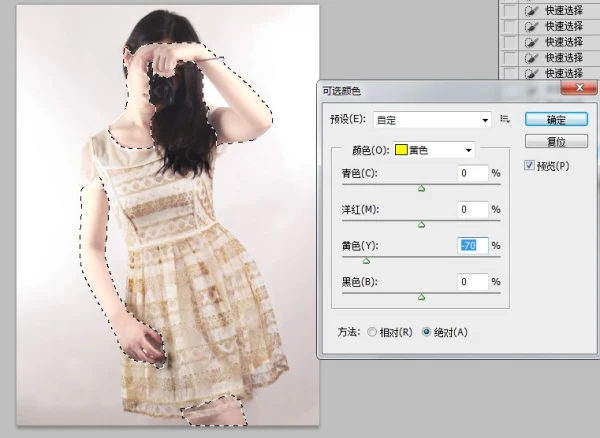
Task: Click the 黑色(B) slider handle
Action: 421,297
